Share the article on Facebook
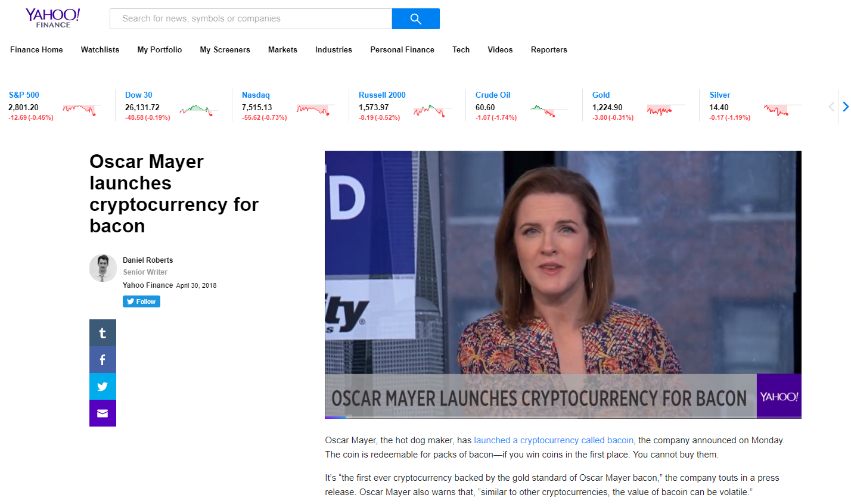This screenshot has height=504, width=851. tap(103, 359)
